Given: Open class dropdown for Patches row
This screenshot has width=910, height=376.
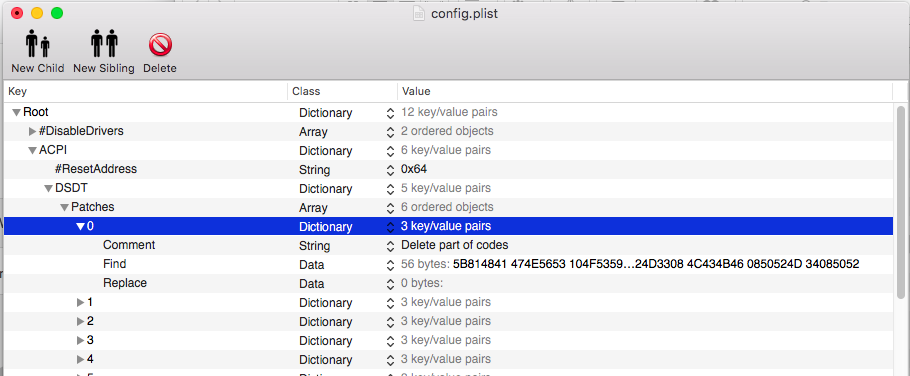Looking at the screenshot, I should coord(390,208).
